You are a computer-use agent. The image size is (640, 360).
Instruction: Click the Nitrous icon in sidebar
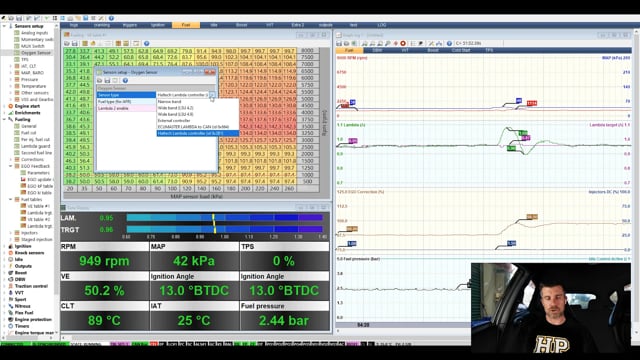click(11, 306)
